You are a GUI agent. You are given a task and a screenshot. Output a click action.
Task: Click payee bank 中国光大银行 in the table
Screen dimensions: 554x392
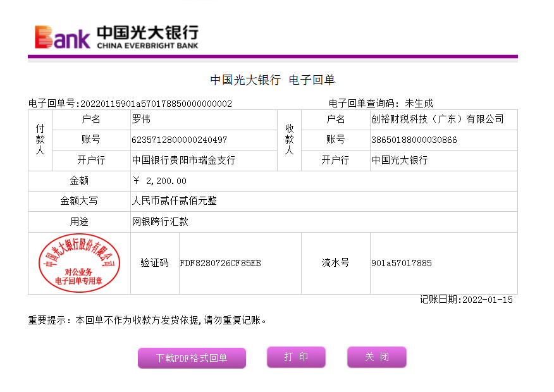click(x=400, y=161)
